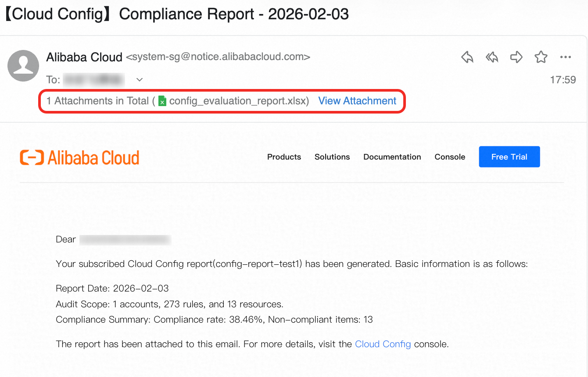Open the Solutions menu item
Viewport: 588px width, 377px height.
pos(332,157)
